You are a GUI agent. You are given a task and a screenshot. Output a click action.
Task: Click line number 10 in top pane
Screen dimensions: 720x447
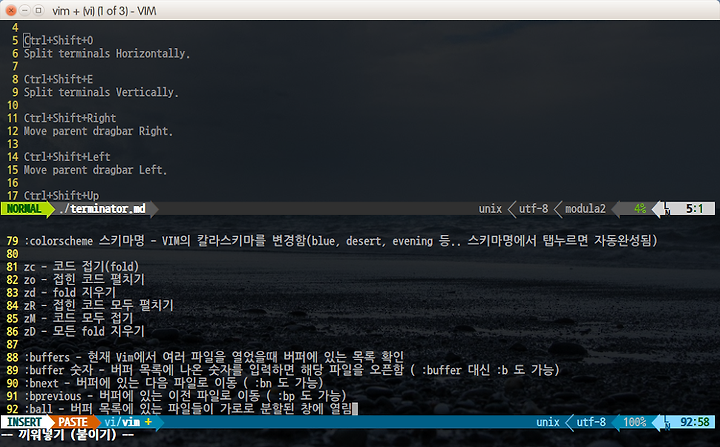[x=12, y=105]
